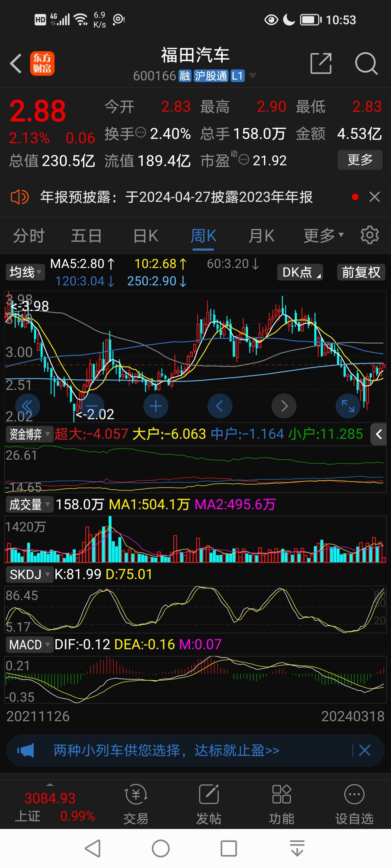Switch to 五日 chart tab
391x868 pixels.
point(86,236)
